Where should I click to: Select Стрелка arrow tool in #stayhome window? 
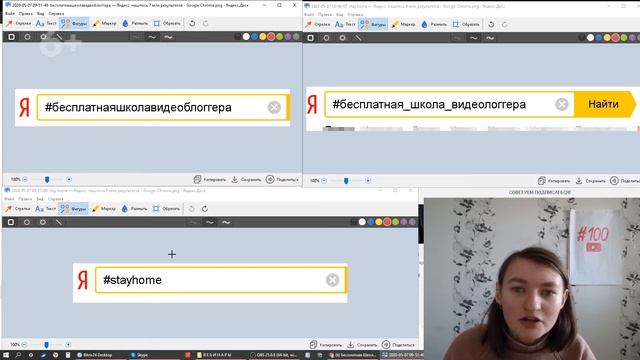(x=18, y=209)
